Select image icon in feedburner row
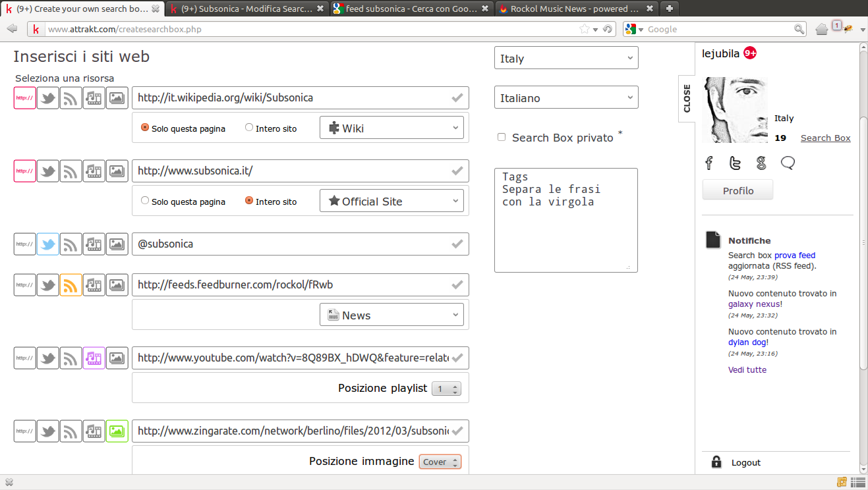Viewport: 868px width, 490px height. [x=117, y=285]
